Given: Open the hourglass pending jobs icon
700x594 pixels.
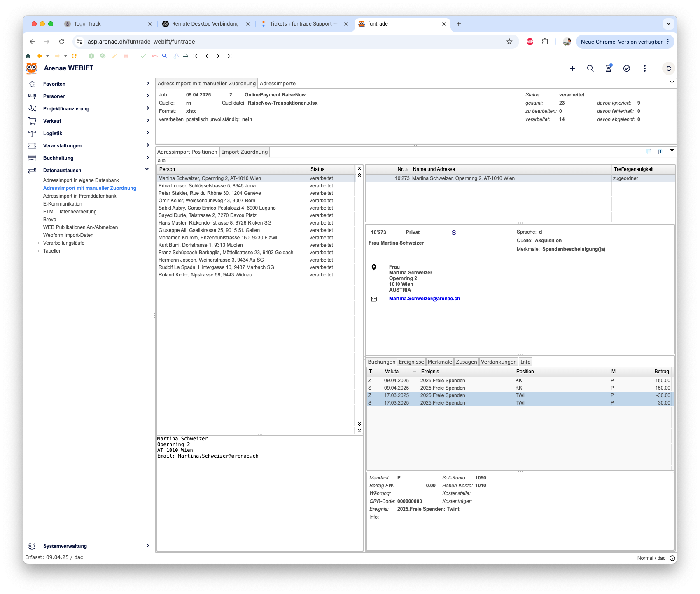Looking at the screenshot, I should (x=608, y=68).
